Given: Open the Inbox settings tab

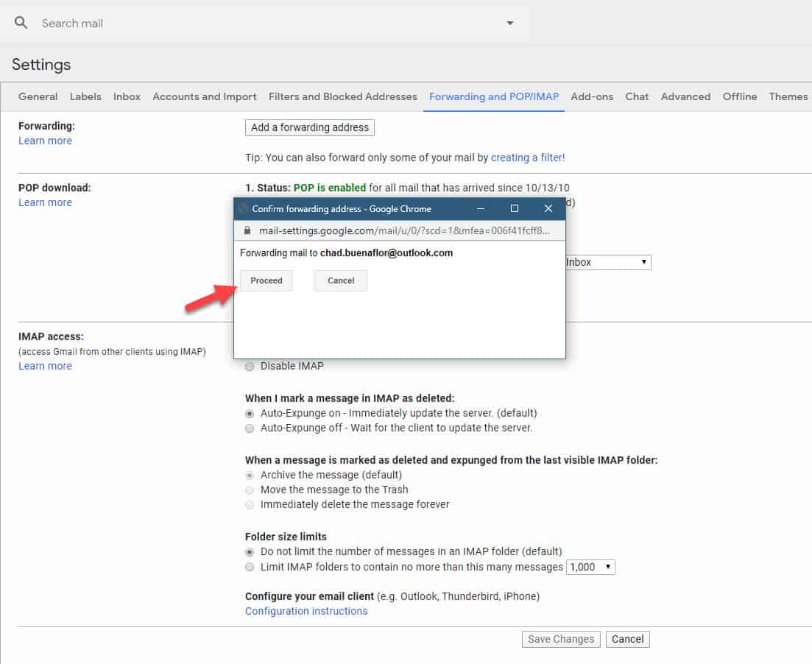Looking at the screenshot, I should coord(127,96).
